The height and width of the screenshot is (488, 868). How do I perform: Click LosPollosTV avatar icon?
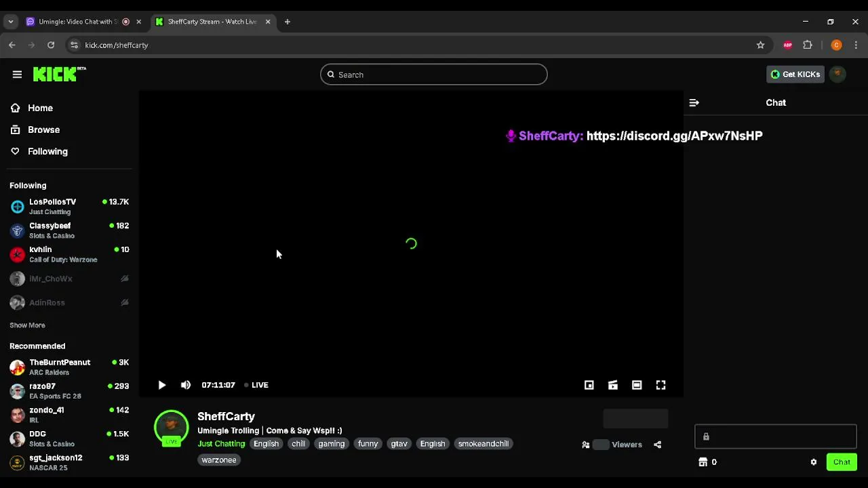click(18, 207)
